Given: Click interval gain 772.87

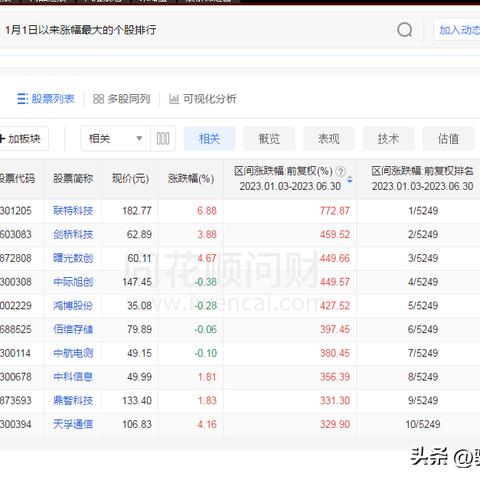Looking at the screenshot, I should [x=335, y=211].
